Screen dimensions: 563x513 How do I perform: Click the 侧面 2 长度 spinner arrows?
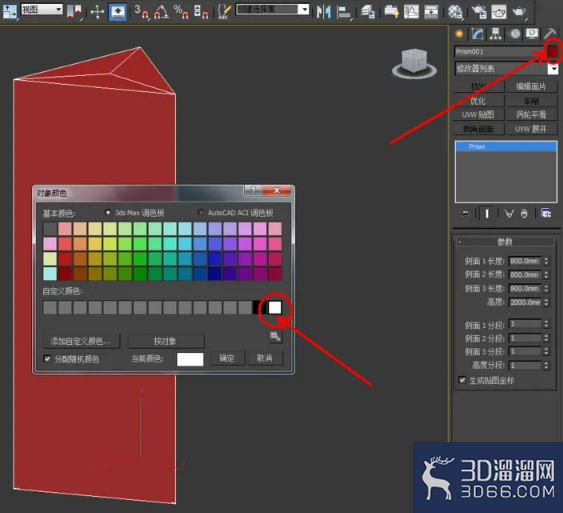click(x=546, y=275)
